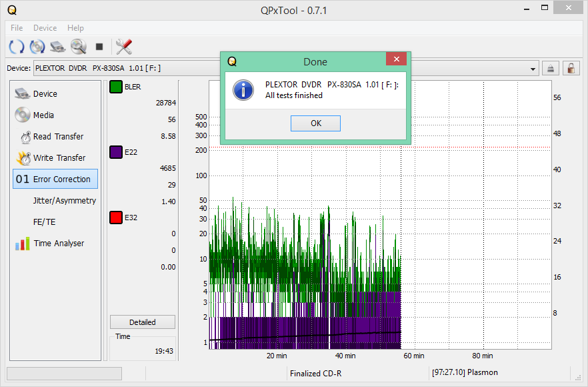The width and height of the screenshot is (588, 387).
Task: Click the QPxTool logo in title bar
Action: (12, 10)
